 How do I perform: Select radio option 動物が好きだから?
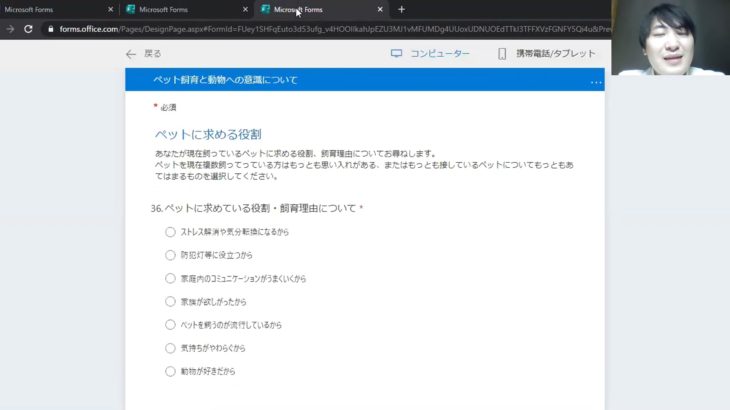click(x=170, y=371)
